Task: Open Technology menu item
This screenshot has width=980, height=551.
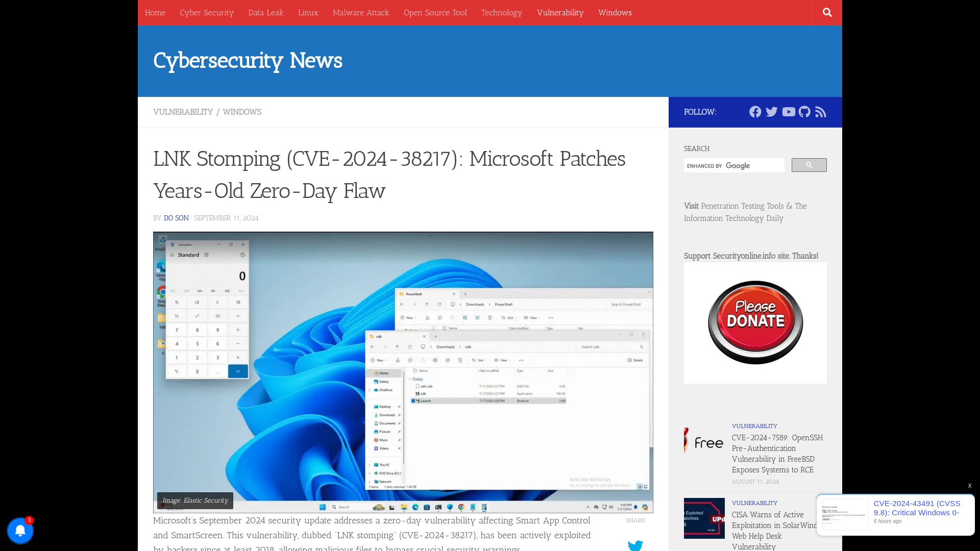Action: (502, 13)
